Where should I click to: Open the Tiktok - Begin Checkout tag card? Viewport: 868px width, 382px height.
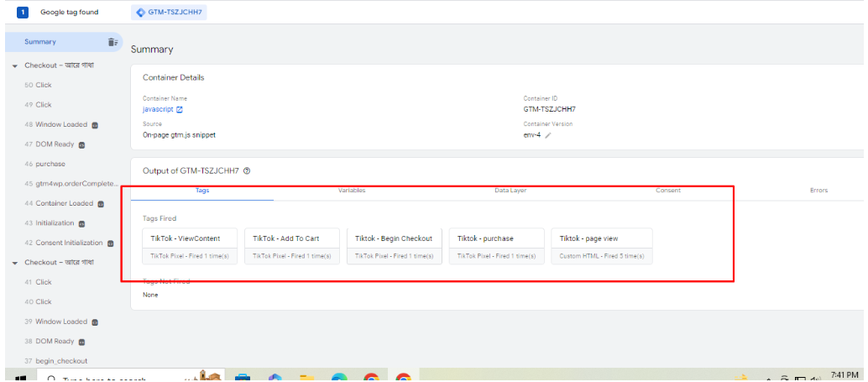tap(395, 246)
